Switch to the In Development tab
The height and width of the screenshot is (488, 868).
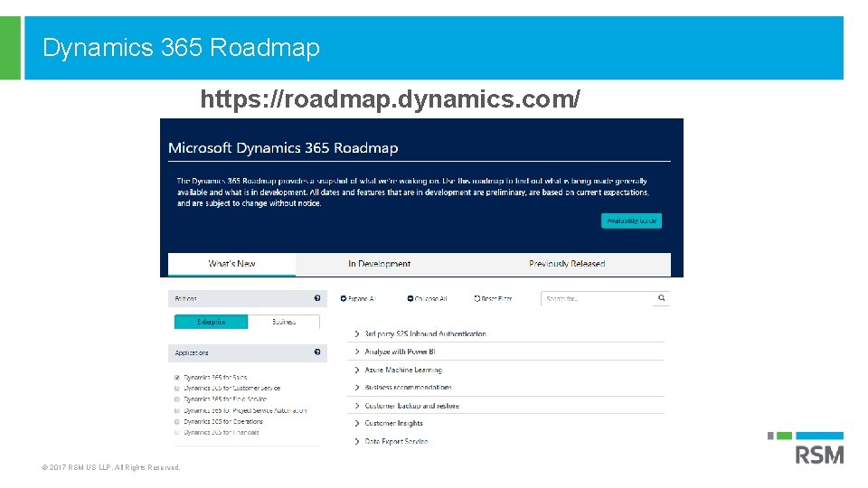click(x=379, y=264)
